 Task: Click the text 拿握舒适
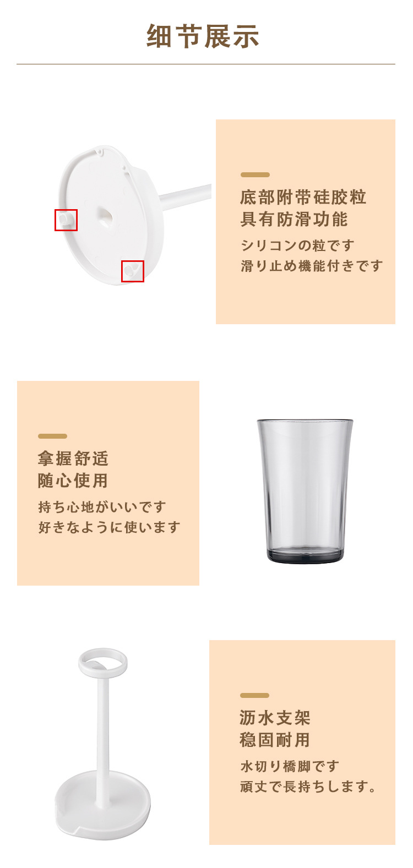[73, 458]
